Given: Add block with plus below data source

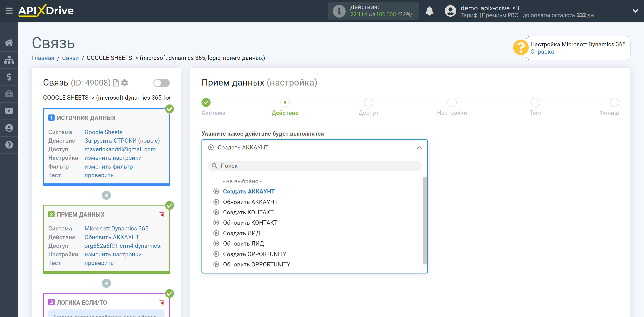Looking at the screenshot, I should [x=106, y=195].
